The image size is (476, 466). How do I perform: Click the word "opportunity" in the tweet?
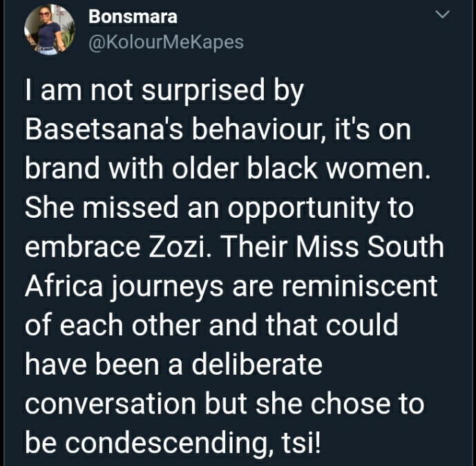pyautogui.click(x=304, y=208)
